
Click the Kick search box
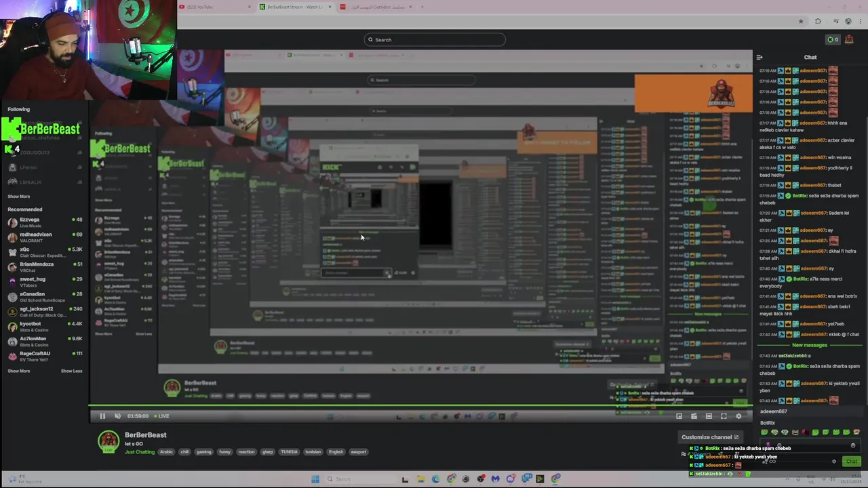(x=435, y=39)
